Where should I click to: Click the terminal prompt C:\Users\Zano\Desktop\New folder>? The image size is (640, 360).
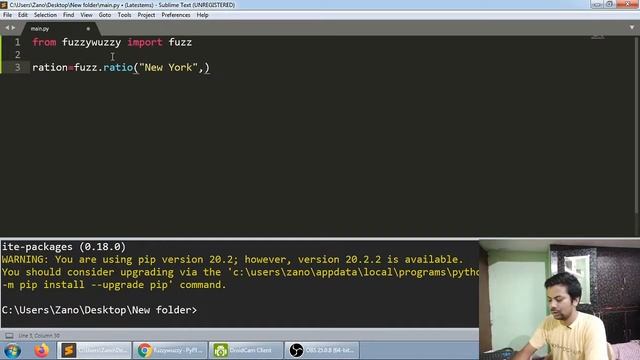pyautogui.click(x=100, y=310)
